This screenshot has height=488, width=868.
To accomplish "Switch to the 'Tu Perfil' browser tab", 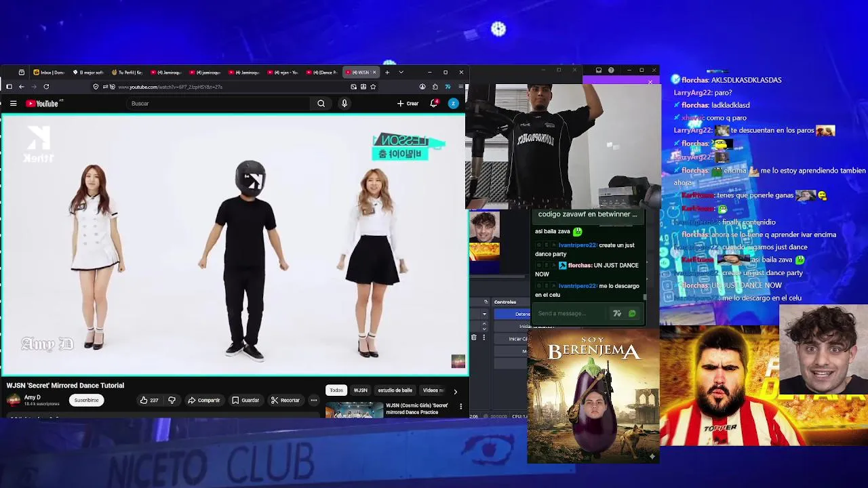I will click(x=127, y=73).
